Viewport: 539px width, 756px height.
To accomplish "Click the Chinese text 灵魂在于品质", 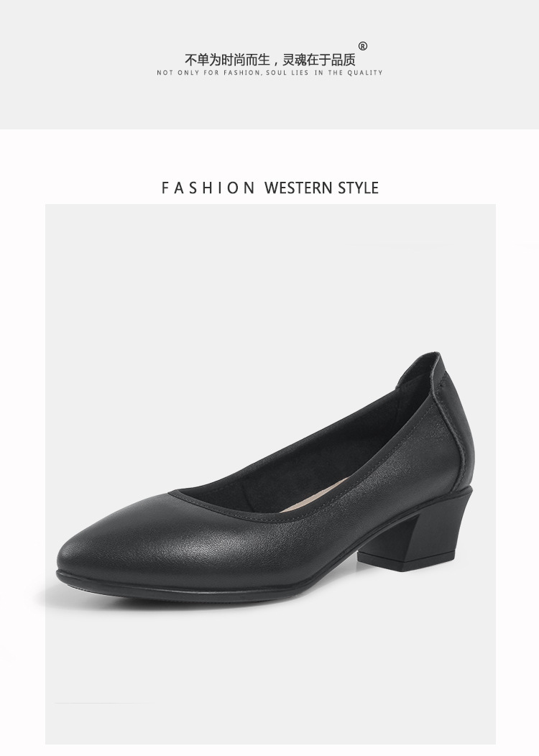I will click(319, 60).
